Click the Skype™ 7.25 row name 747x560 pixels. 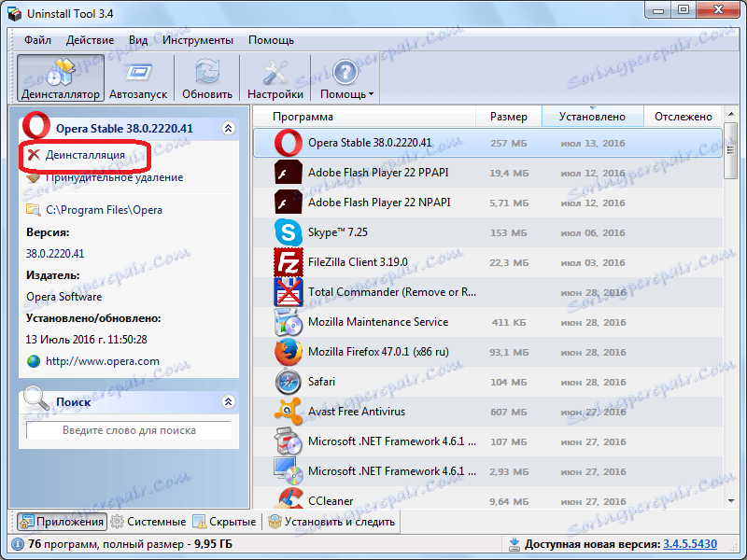coord(338,231)
